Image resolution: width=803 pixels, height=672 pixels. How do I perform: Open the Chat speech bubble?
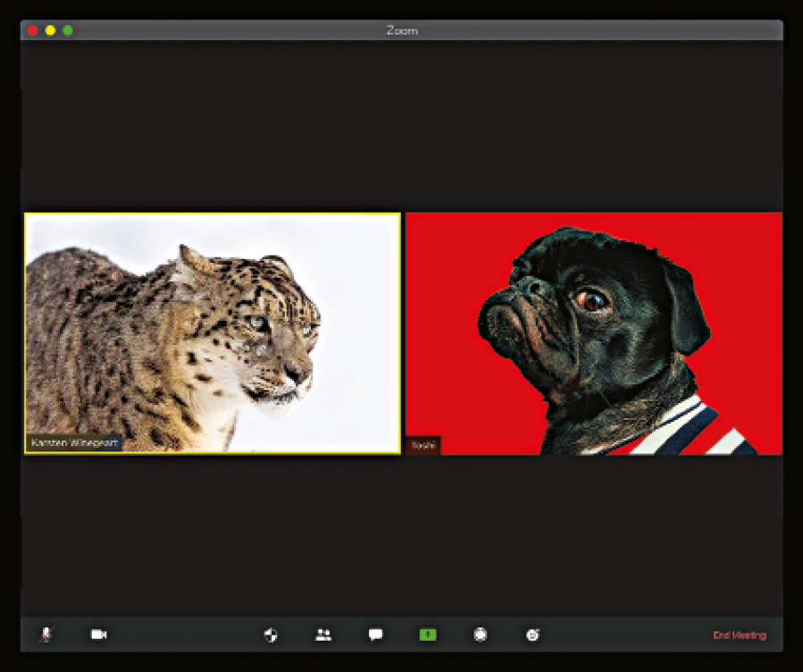pyautogui.click(x=376, y=634)
